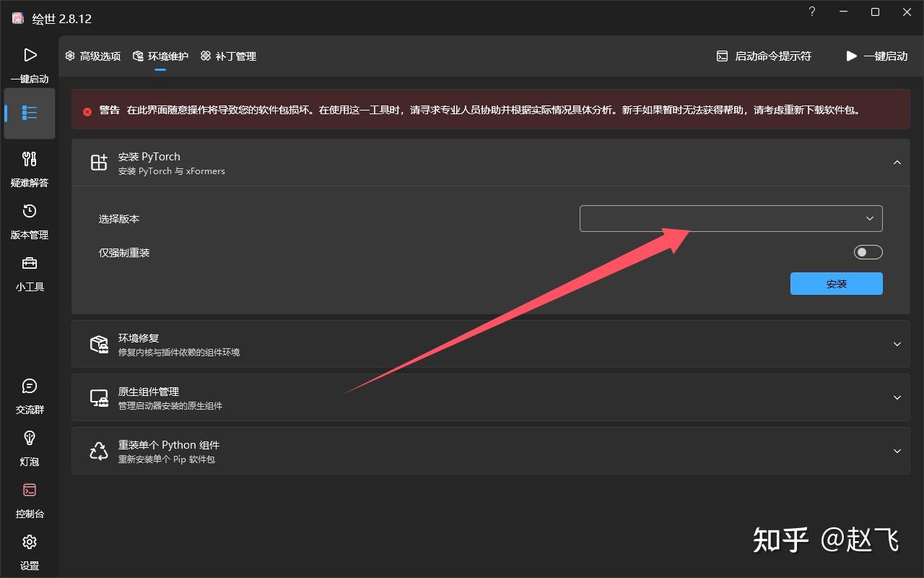
Task: Click the 安装 install button
Action: pos(836,283)
